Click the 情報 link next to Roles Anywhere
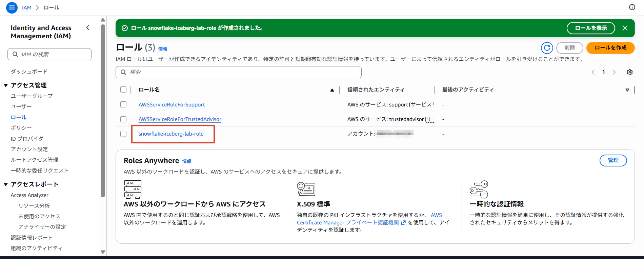644x259 pixels. [x=187, y=161]
